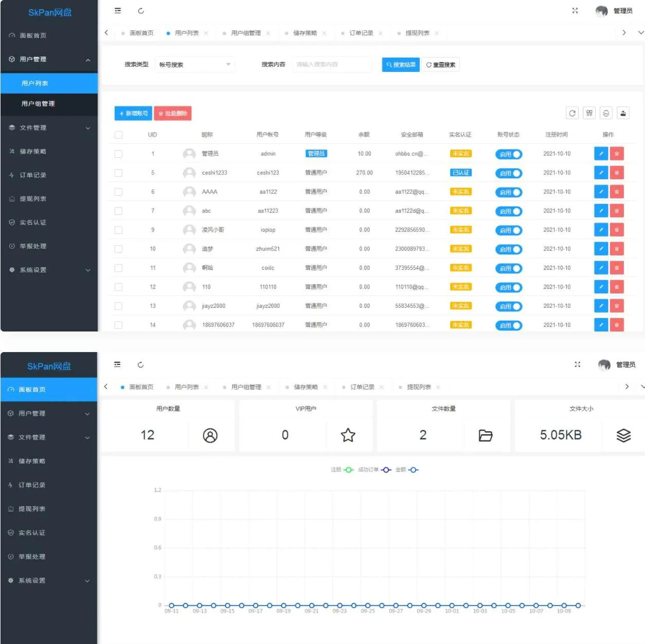Click the blue 新增账号 button
645x644 pixels.
coord(133,114)
